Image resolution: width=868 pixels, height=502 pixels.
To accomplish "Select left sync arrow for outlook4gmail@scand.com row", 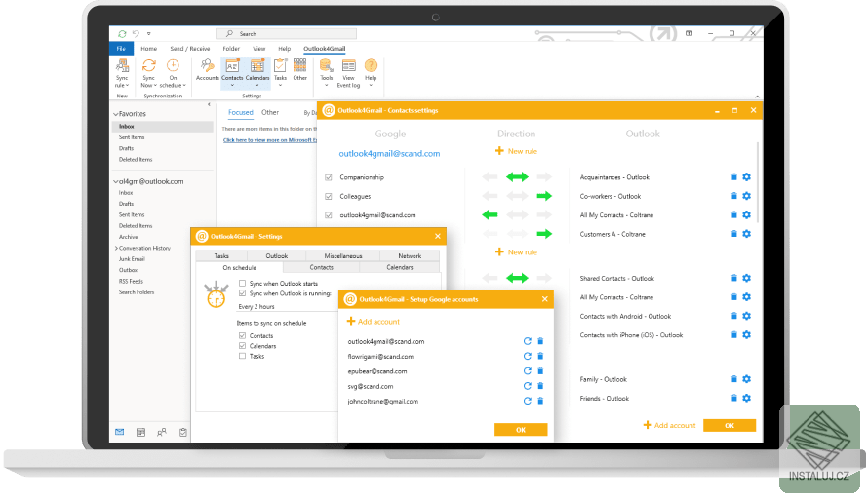I will (x=490, y=214).
